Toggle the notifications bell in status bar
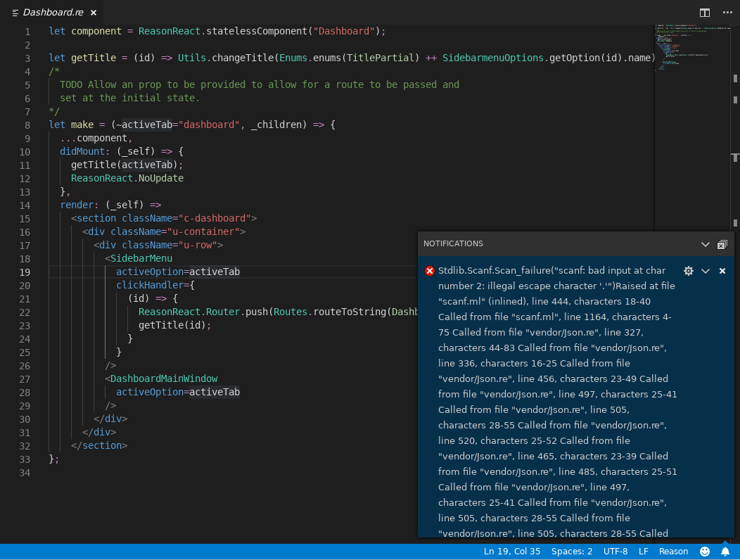The image size is (740, 560). pyautogui.click(x=725, y=552)
